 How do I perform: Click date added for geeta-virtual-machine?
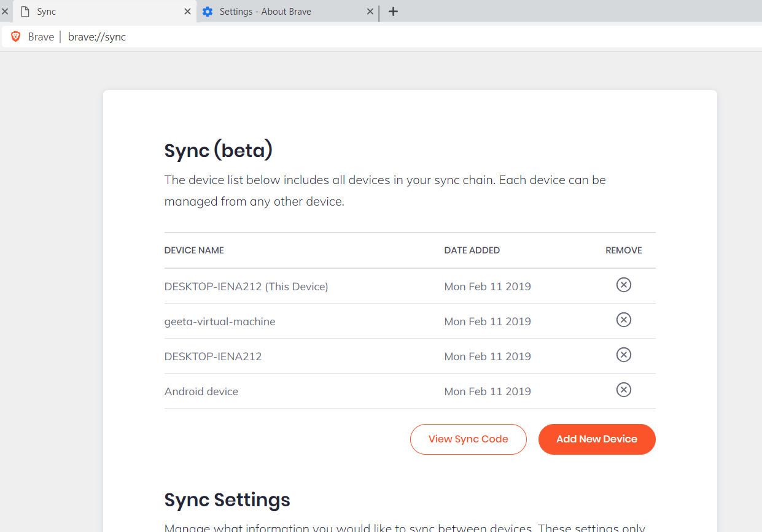point(488,322)
